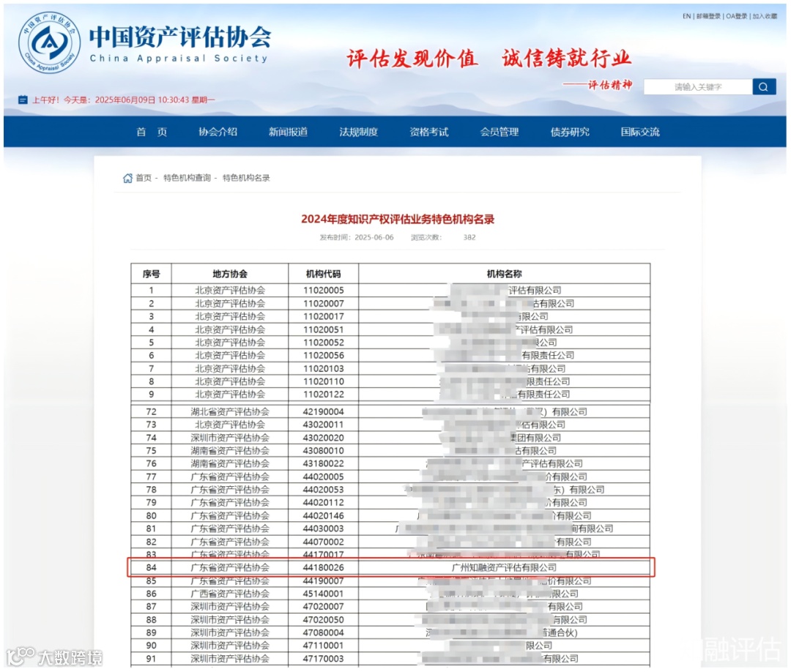The height and width of the screenshot is (672, 791).
Task: Select the code cell 47080004
Action: [324, 632]
